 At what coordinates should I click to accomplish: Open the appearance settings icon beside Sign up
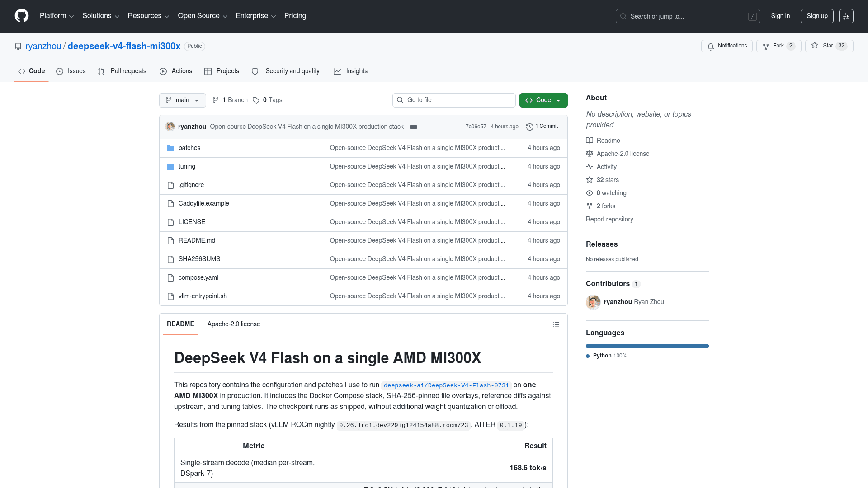[846, 16]
